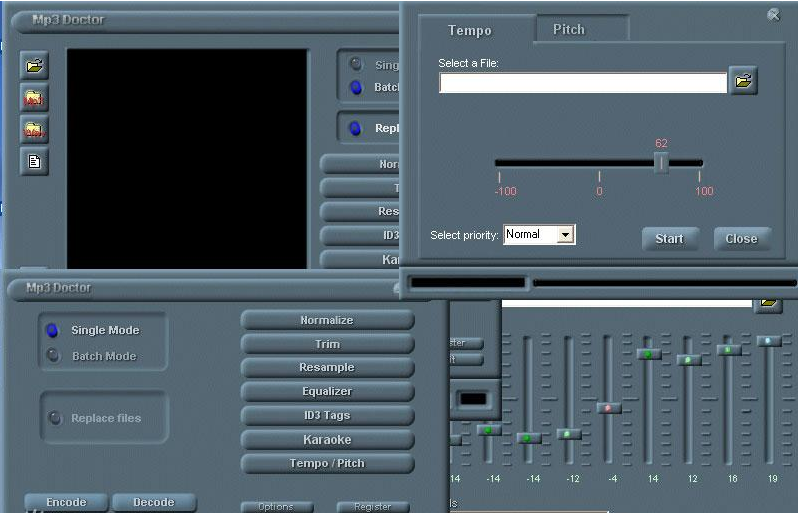The width and height of the screenshot is (798, 513).
Task: Click the WAV folder icon in the sidebar
Action: 34,130
